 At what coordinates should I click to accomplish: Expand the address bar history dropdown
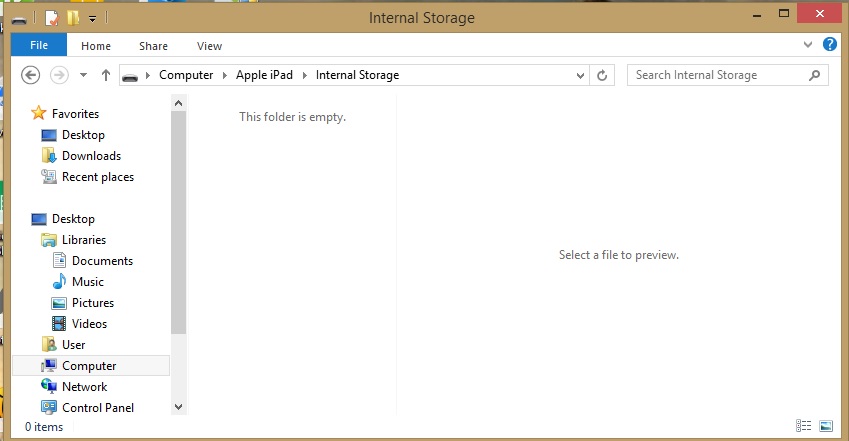click(x=580, y=75)
